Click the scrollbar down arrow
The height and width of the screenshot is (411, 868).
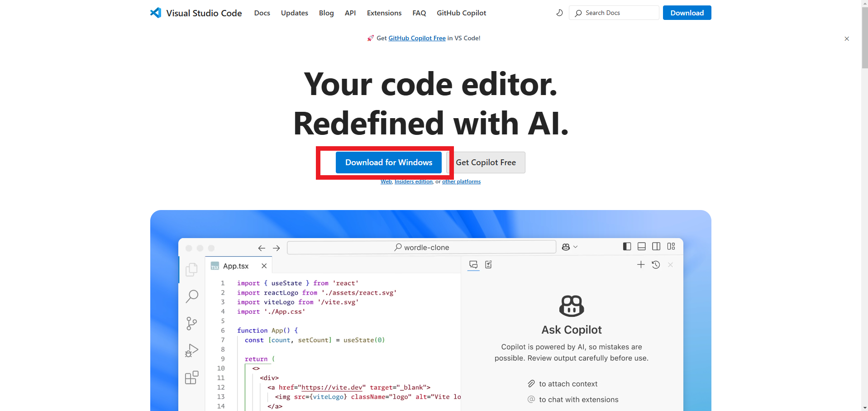click(x=864, y=407)
